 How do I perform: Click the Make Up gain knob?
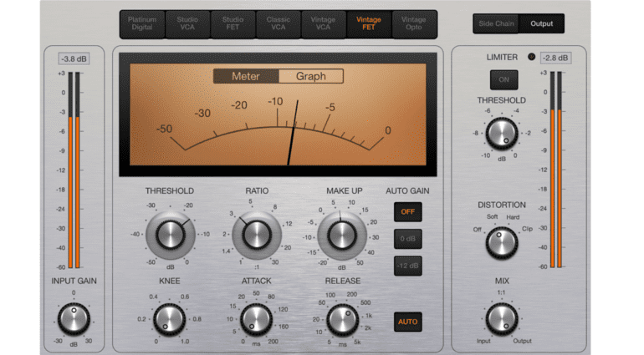click(342, 235)
